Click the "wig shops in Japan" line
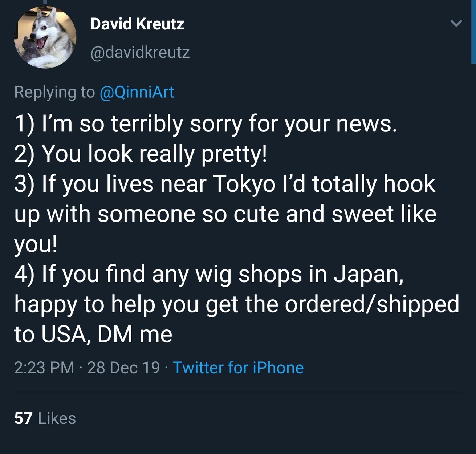476x454 pixels. [x=209, y=273]
